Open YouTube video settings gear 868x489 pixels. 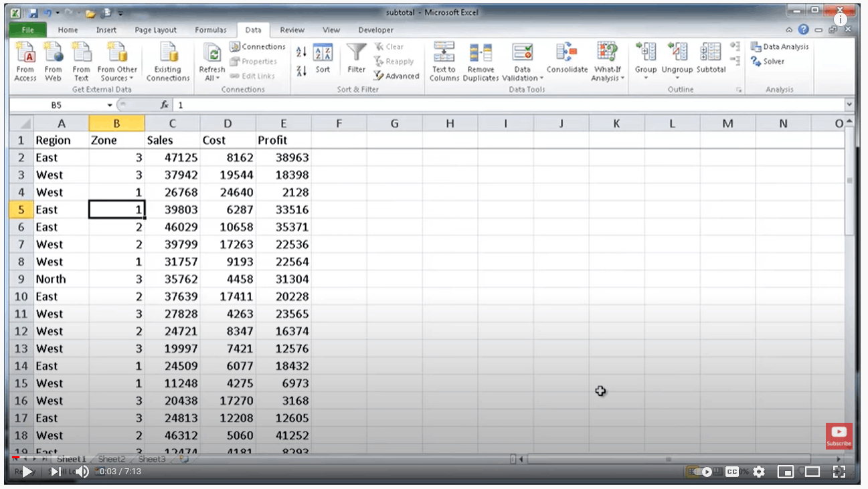point(759,472)
